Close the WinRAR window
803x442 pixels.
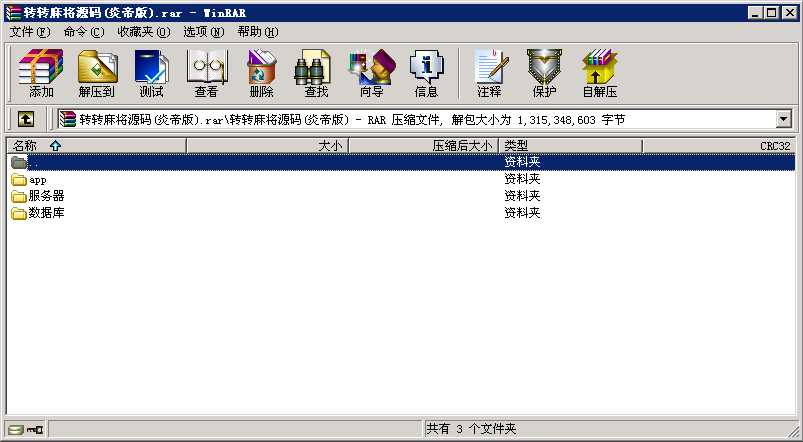[x=790, y=13]
